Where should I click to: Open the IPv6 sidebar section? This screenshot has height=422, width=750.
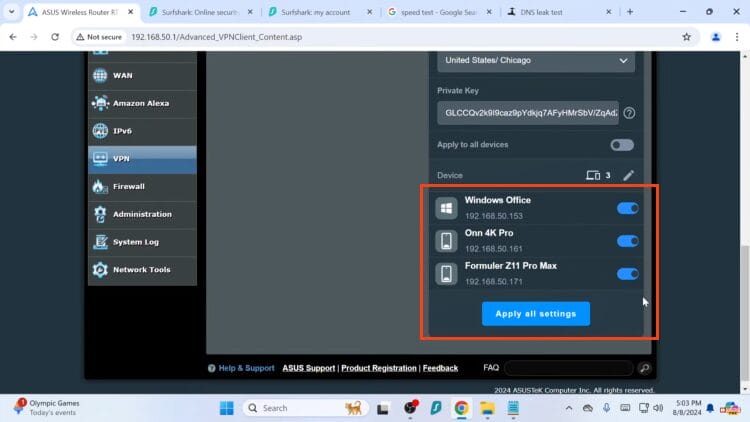coord(142,131)
